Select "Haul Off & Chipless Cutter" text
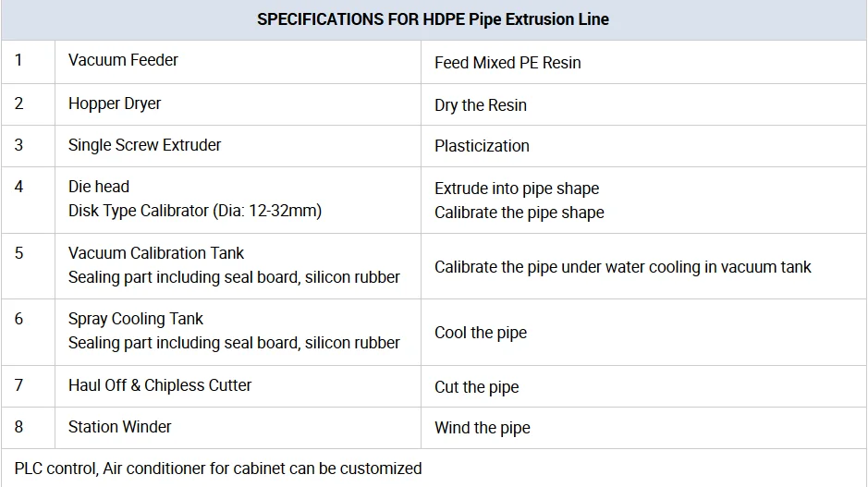 tap(160, 385)
